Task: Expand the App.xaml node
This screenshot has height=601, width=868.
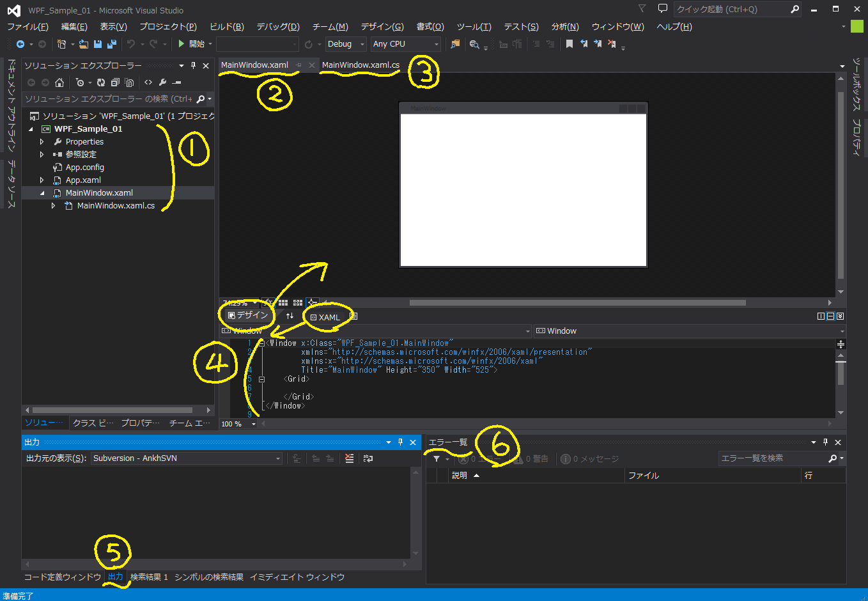Action: 42,180
